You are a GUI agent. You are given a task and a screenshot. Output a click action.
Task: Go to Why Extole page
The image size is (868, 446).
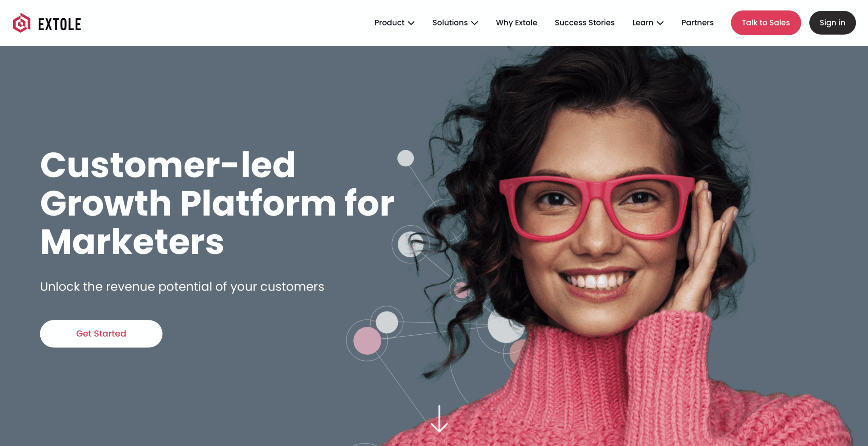coord(516,23)
